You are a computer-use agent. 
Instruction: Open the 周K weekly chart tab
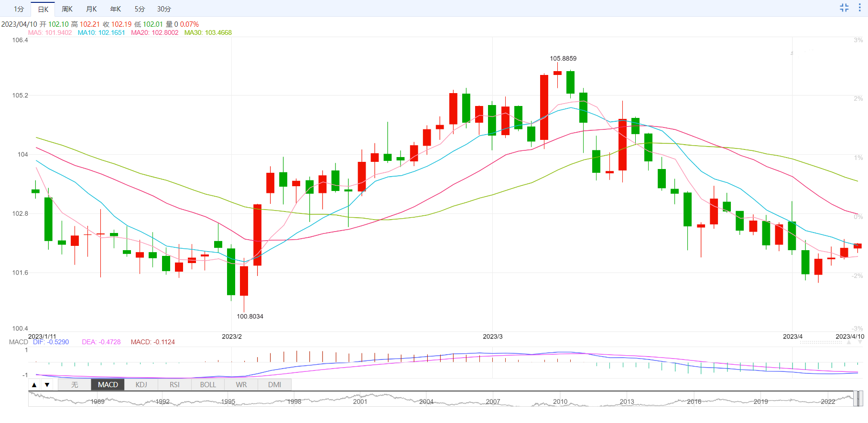click(x=67, y=9)
